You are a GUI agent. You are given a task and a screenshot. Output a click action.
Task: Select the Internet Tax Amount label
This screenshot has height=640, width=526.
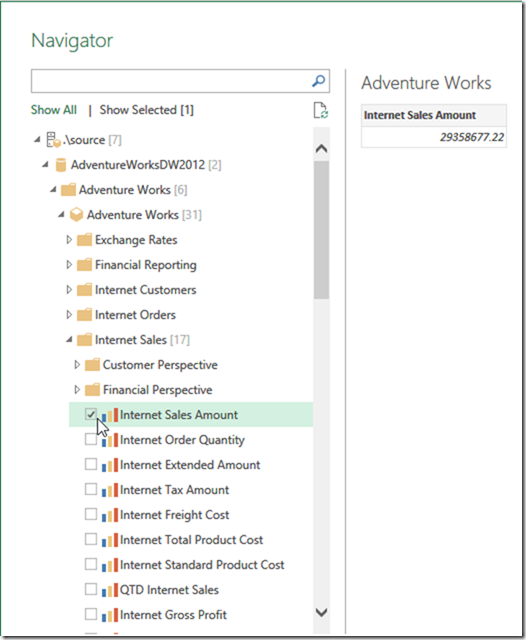point(174,490)
